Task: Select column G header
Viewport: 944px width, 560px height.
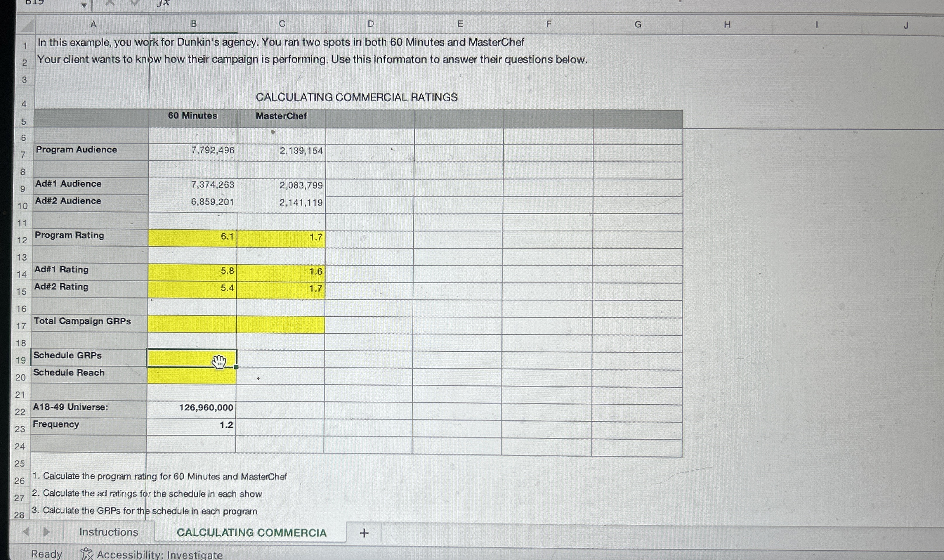Action: pos(638,25)
